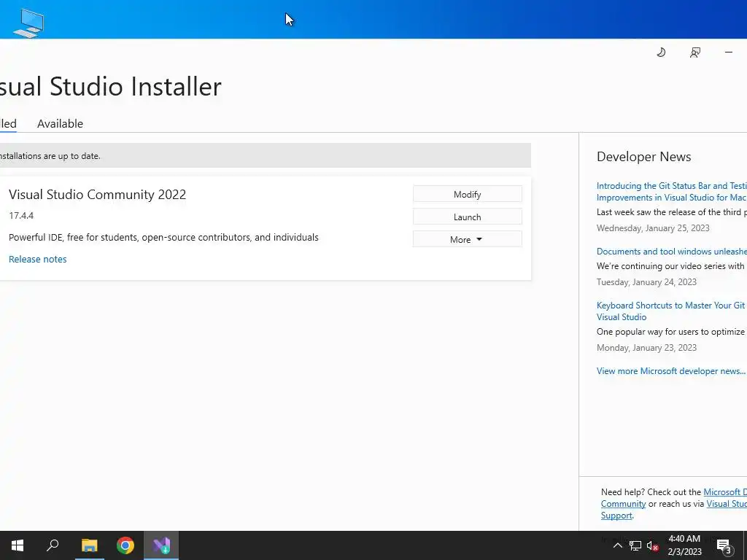747x560 pixels.
Task: Open the Support link
Action: pos(616,516)
